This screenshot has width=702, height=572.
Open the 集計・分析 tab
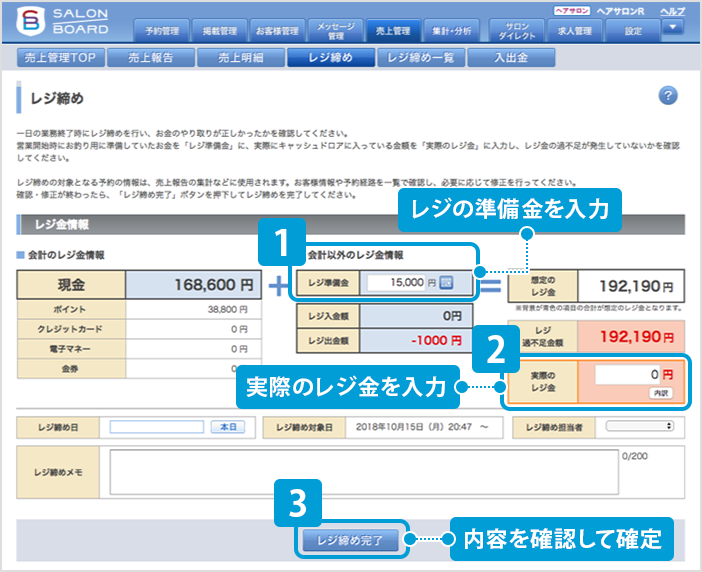pyautogui.click(x=451, y=31)
